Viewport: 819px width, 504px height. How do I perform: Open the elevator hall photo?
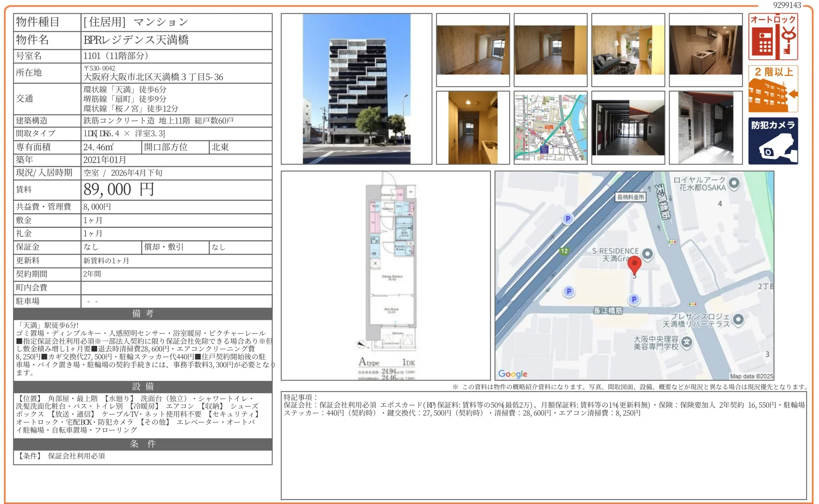click(x=705, y=127)
